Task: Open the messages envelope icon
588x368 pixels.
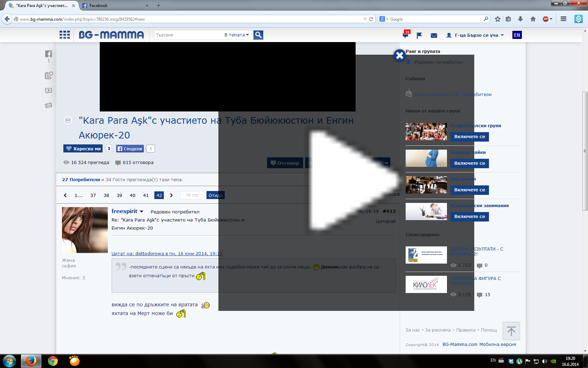Action: pyautogui.click(x=434, y=35)
